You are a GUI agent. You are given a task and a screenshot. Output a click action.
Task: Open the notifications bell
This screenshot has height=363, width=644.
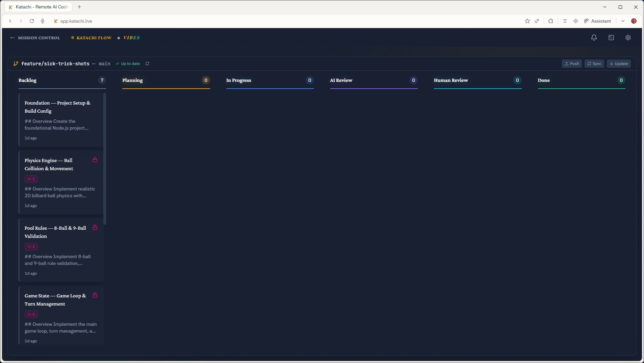pyautogui.click(x=594, y=38)
